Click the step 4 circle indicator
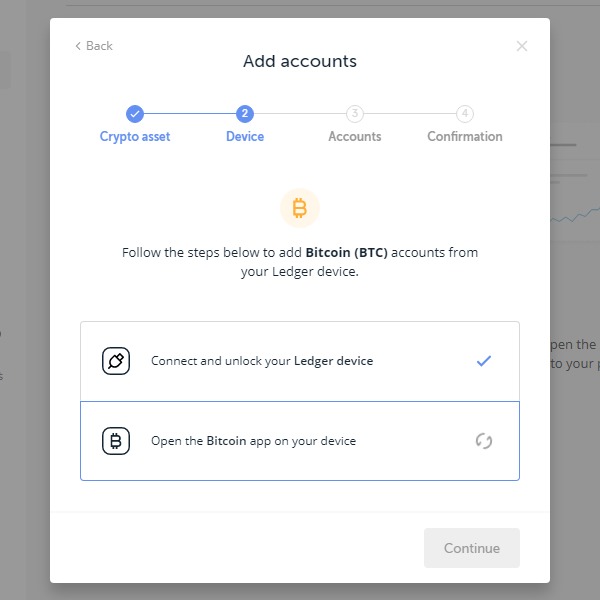 click(x=465, y=114)
